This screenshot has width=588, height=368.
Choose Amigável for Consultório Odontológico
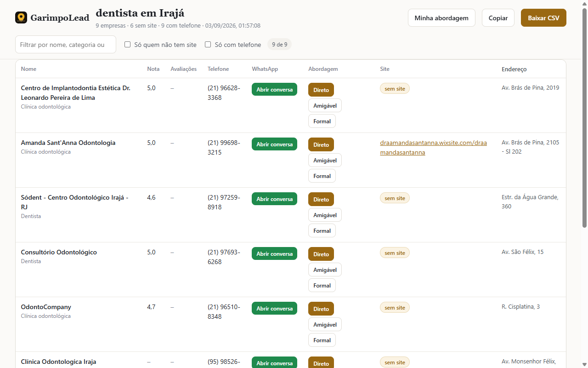325,270
